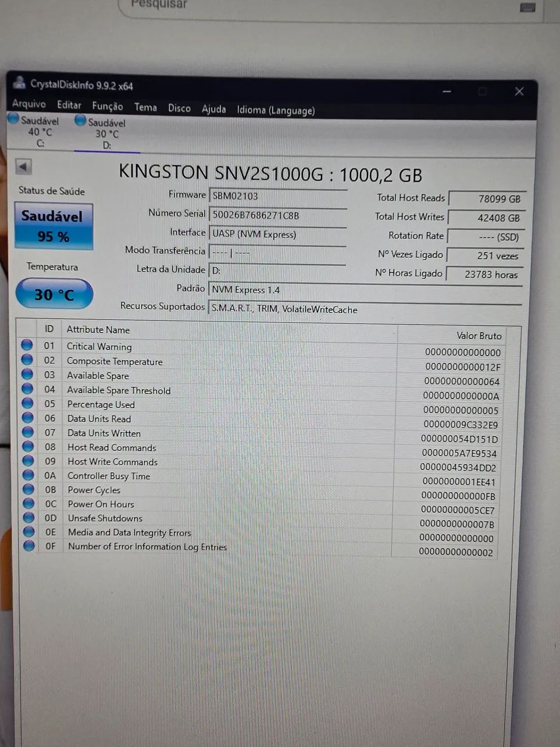This screenshot has height=747, width=560.
Task: Open the Disco menu
Action: (x=179, y=108)
